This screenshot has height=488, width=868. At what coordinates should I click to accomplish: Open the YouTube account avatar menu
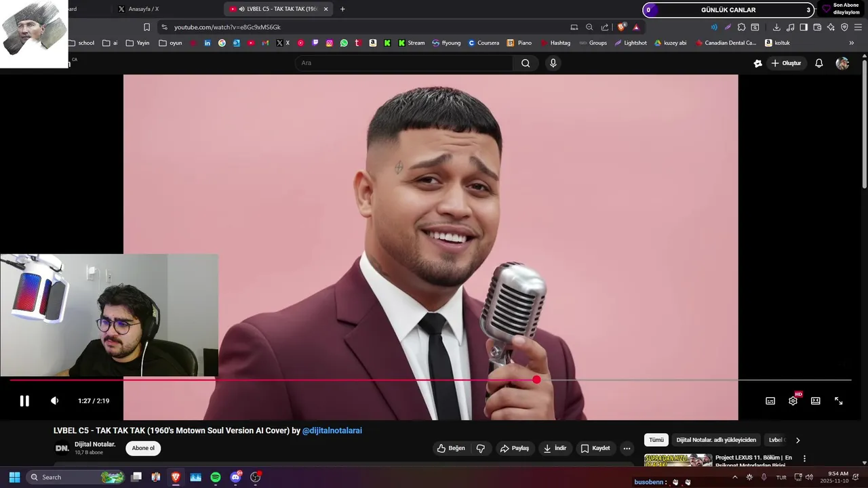click(x=842, y=63)
